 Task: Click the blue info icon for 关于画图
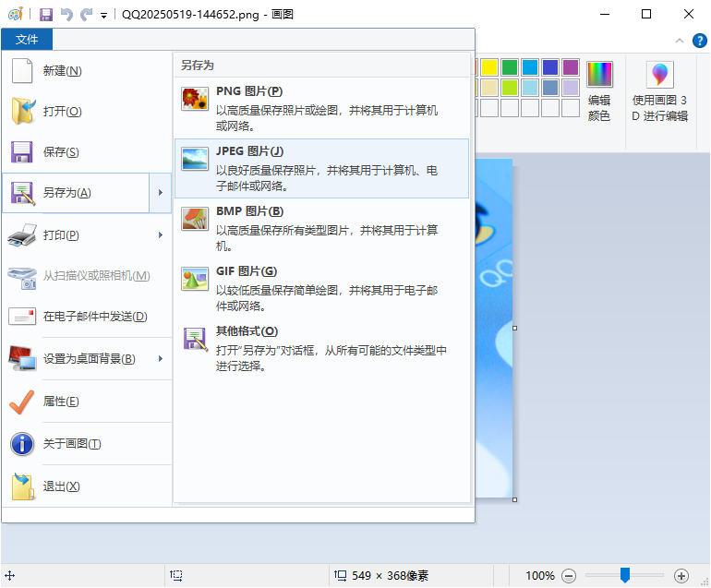(x=22, y=443)
